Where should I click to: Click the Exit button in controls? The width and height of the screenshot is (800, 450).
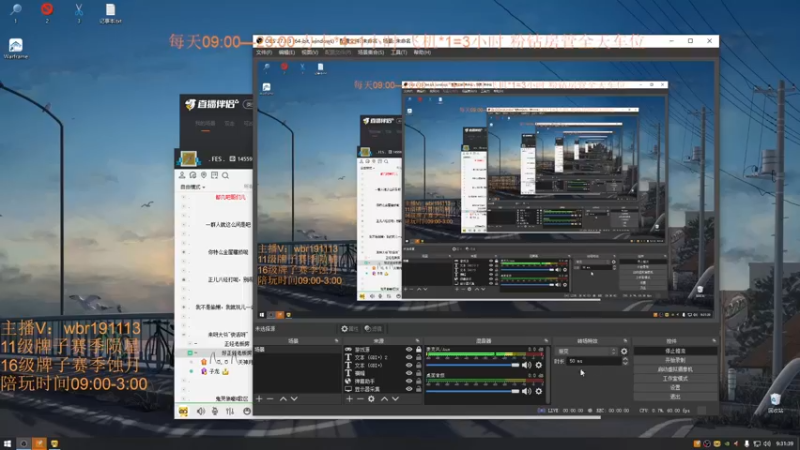click(675, 396)
